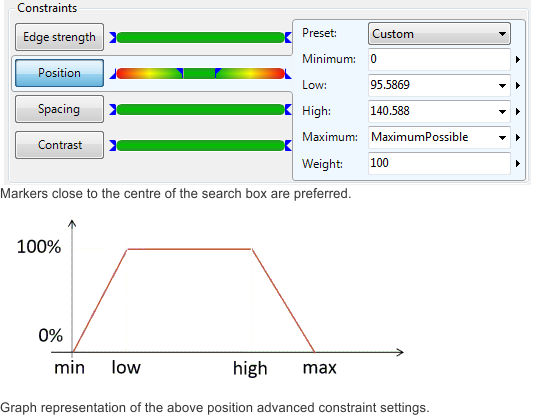Click the arrow icon right of High field

click(518, 112)
